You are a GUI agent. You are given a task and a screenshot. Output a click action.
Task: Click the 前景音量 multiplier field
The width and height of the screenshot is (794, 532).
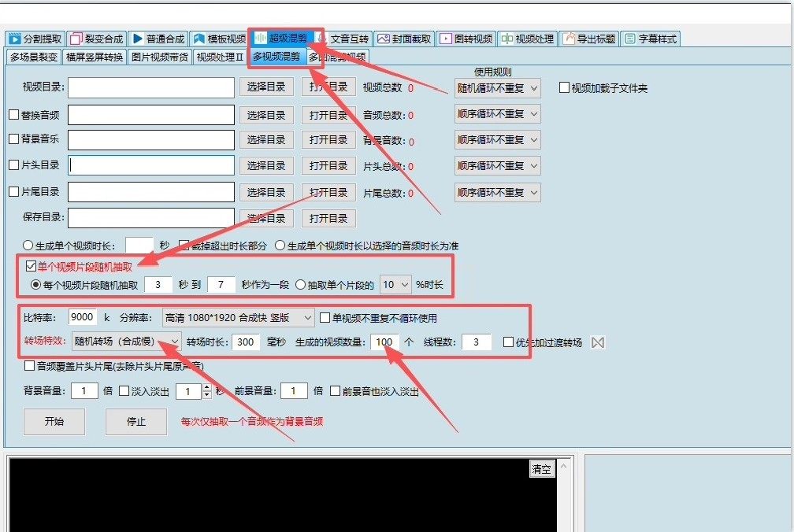[294, 391]
